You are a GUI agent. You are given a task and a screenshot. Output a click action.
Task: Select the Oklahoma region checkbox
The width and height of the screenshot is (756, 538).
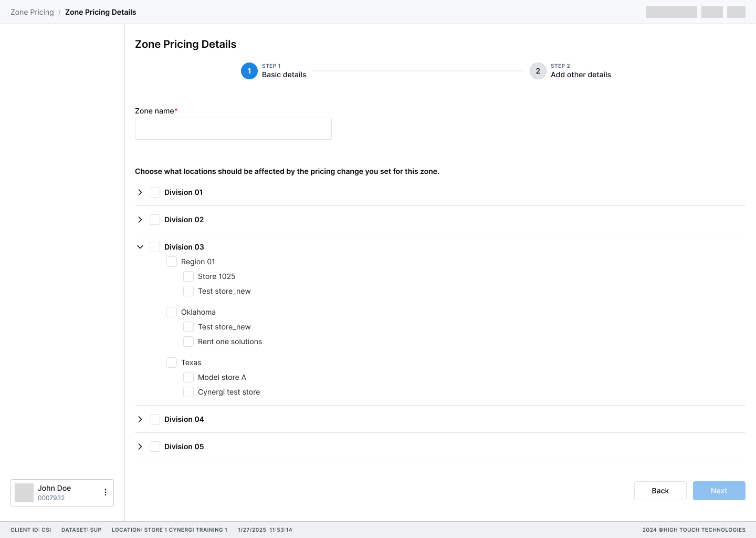pos(172,312)
